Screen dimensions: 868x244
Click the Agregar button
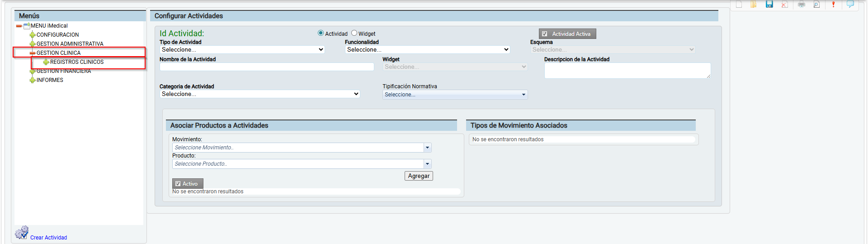(x=419, y=176)
